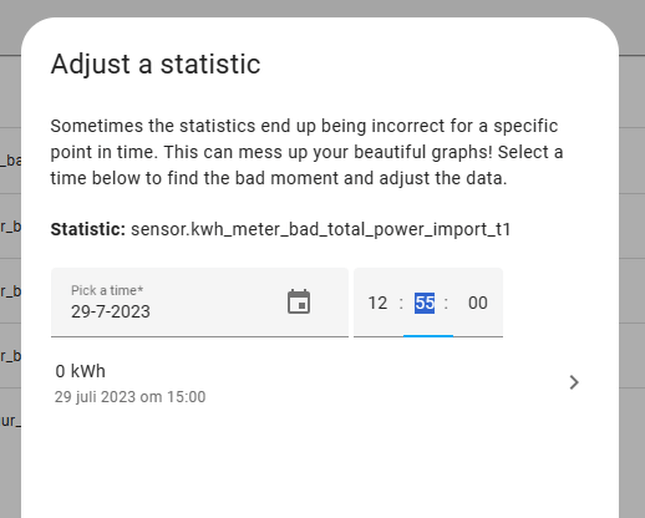Open the calendar date picker icon
Image resolution: width=645 pixels, height=518 pixels.
[299, 302]
